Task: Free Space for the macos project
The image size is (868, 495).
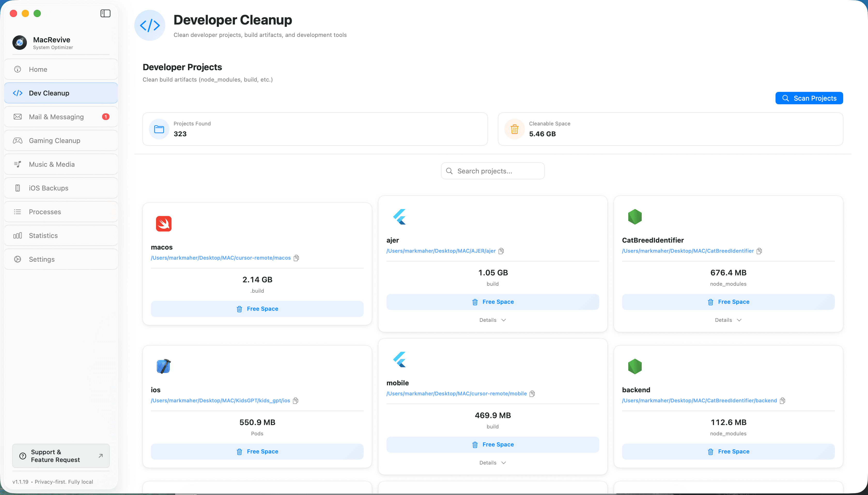Action: (x=257, y=309)
